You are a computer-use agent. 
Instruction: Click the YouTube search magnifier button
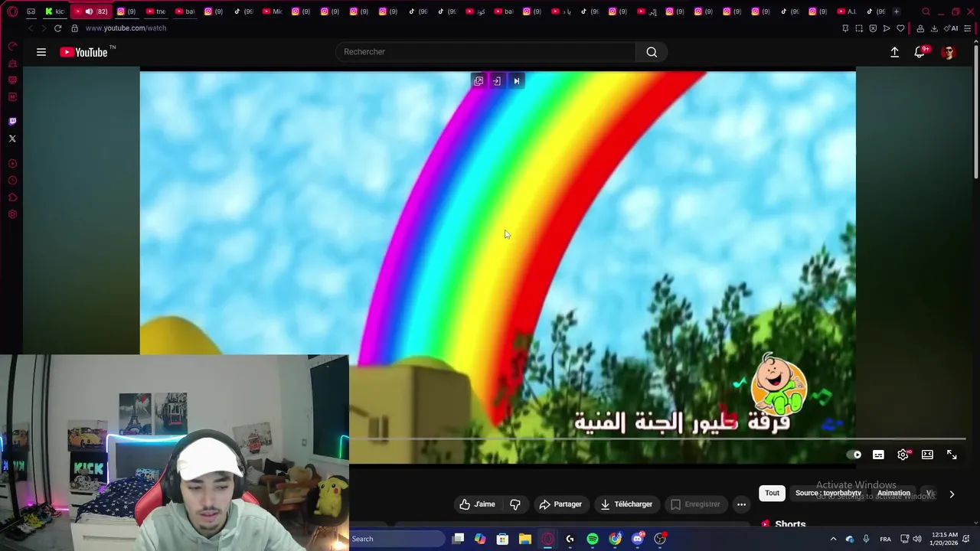652,52
